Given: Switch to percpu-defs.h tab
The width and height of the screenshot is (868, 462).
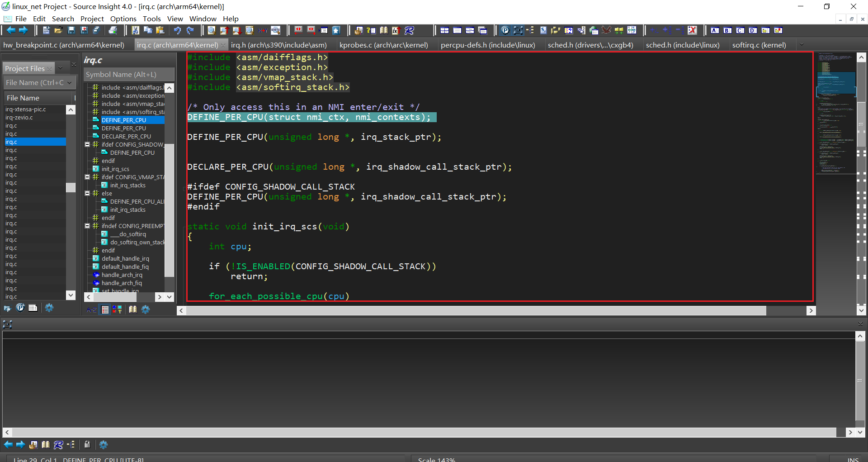Looking at the screenshot, I should [488, 45].
